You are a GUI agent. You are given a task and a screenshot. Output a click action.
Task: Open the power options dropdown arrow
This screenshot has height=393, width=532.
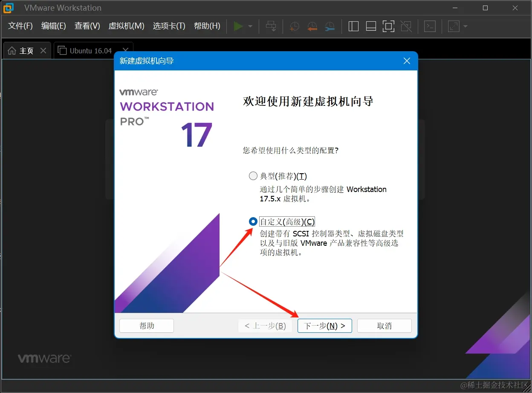coord(250,26)
